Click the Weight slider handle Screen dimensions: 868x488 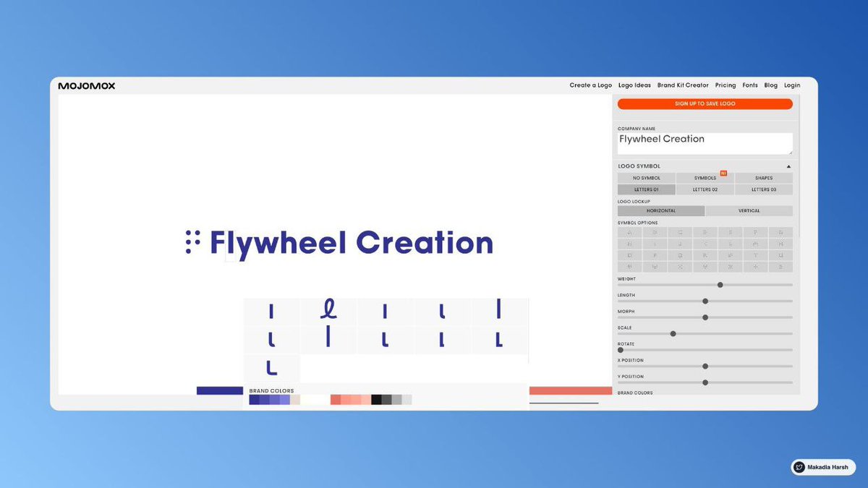(x=720, y=285)
